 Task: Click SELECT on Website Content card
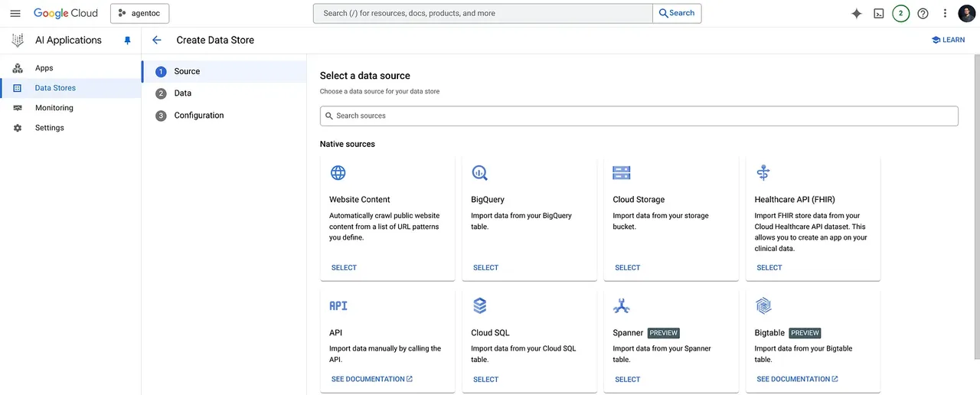tap(344, 267)
